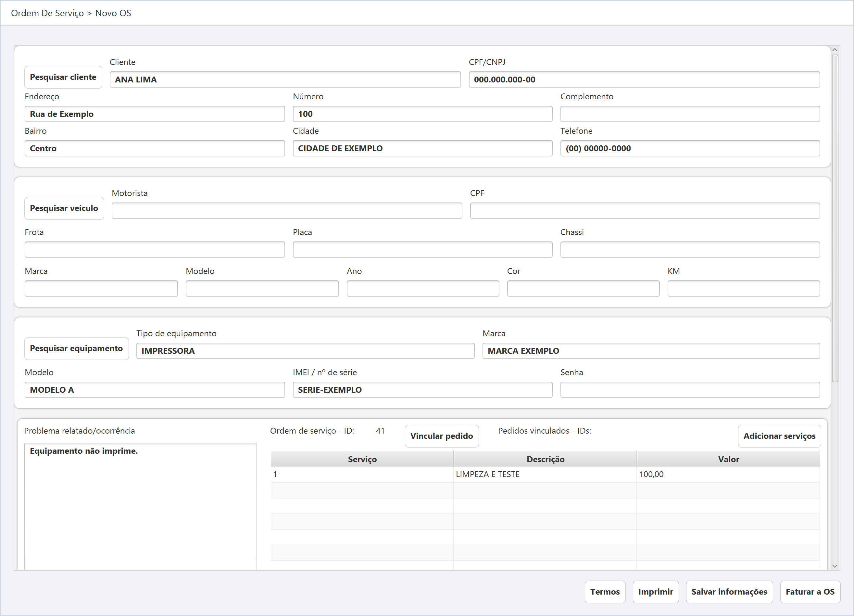Focus the Senha input field

click(690, 389)
